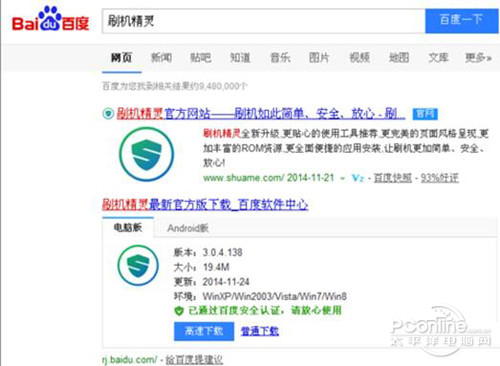Image resolution: width=500 pixels, height=366 pixels.
Task: Click the V2 credibility badge icon
Action: (x=357, y=178)
